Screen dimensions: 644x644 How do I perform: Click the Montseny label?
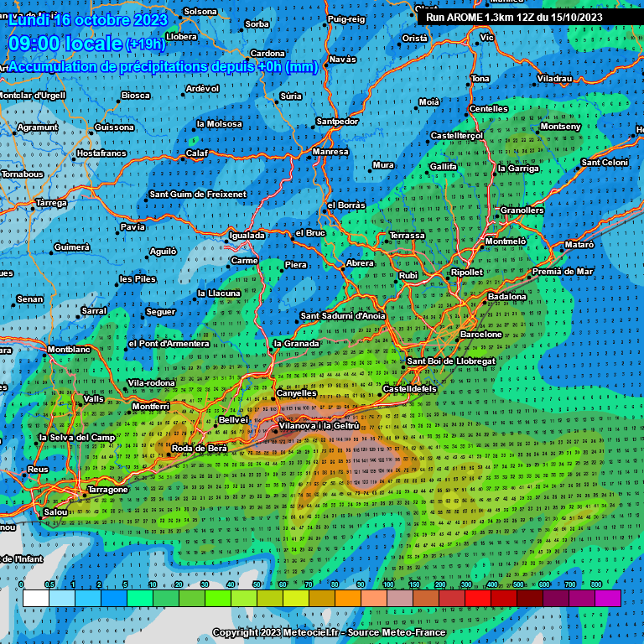(561, 127)
